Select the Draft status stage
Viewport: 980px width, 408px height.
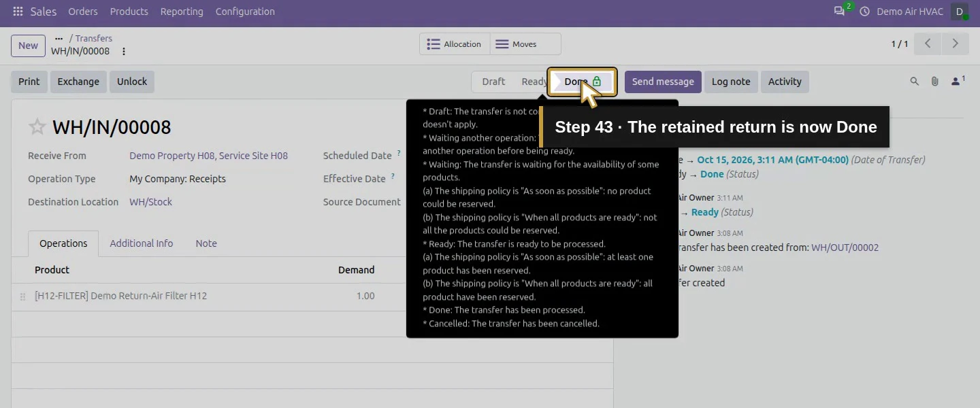[x=493, y=82]
